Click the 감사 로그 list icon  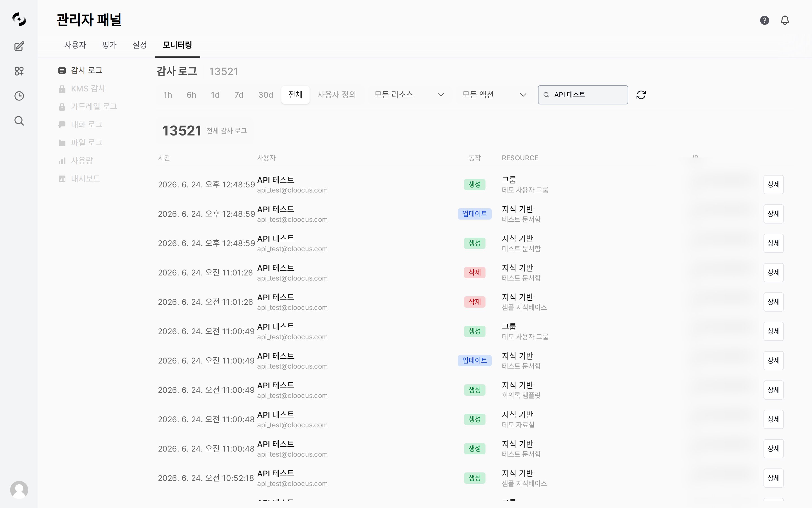[x=62, y=70]
